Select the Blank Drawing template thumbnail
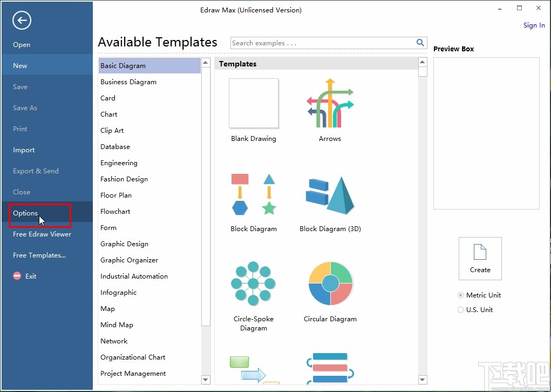 [x=254, y=103]
